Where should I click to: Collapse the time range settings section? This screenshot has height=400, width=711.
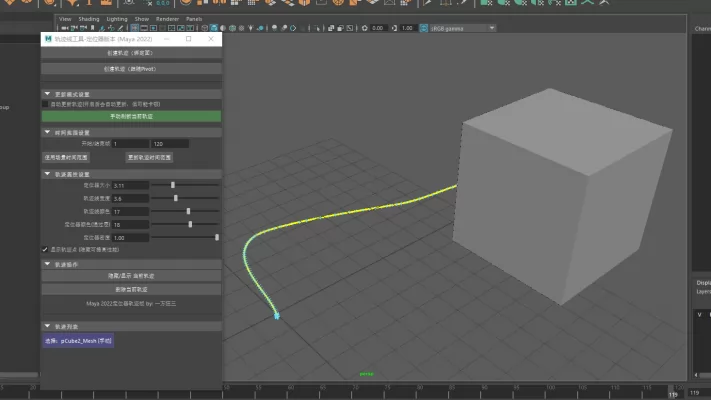[47, 132]
